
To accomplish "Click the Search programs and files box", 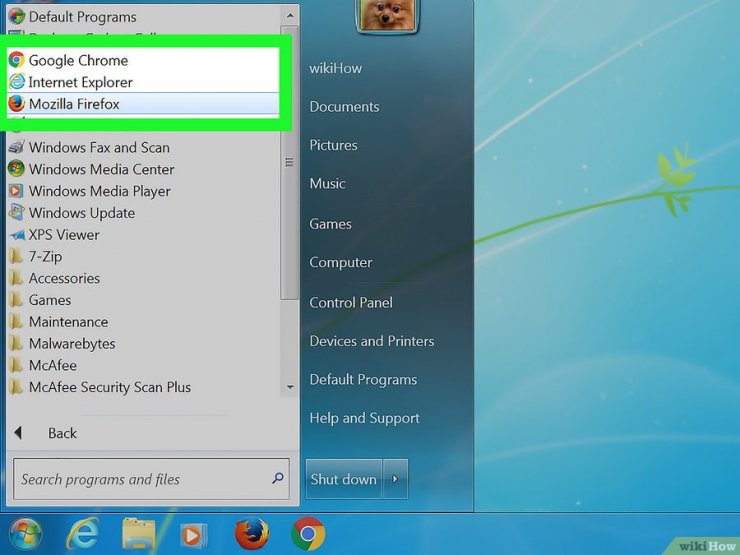I will pyautogui.click(x=151, y=479).
